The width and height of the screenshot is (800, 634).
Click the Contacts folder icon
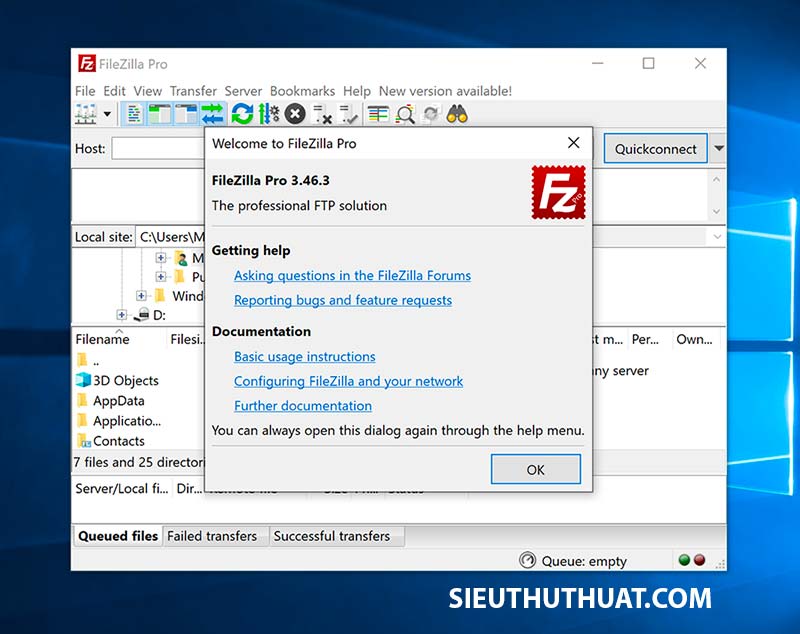click(x=83, y=441)
